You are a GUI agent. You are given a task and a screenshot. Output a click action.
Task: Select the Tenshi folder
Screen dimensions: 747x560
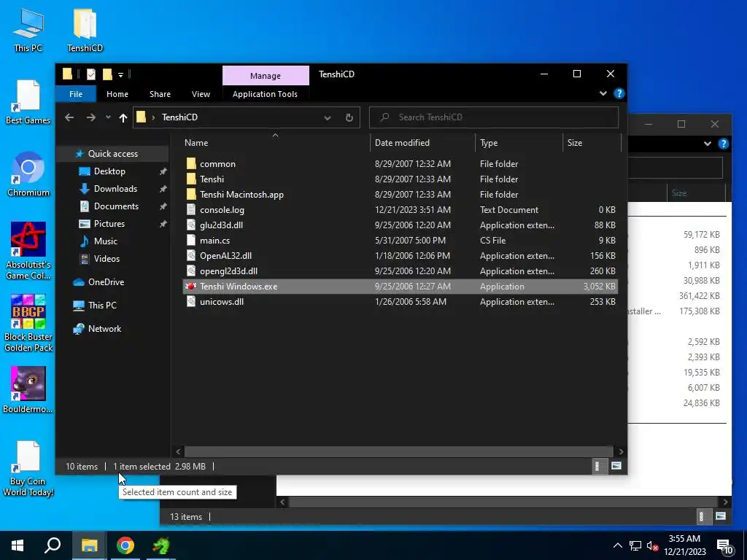tap(400, 179)
